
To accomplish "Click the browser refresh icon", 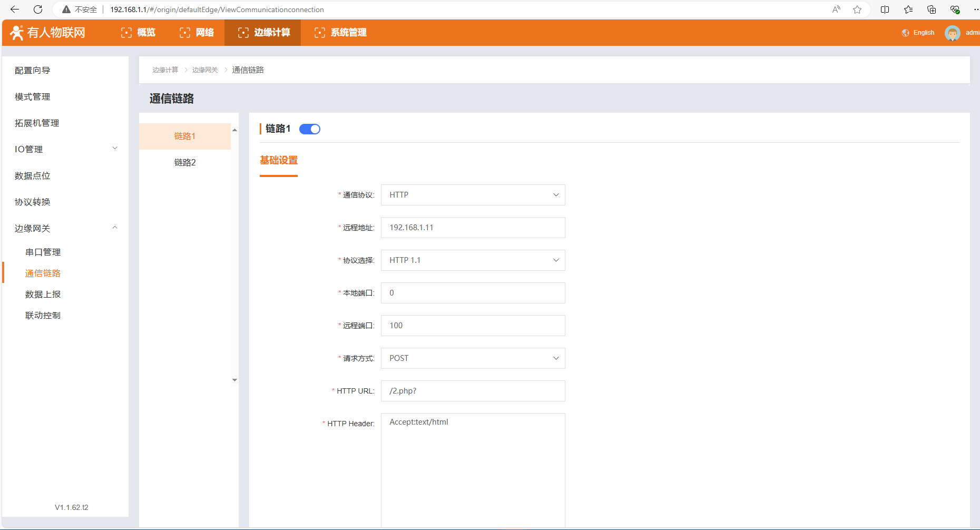I will [38, 9].
